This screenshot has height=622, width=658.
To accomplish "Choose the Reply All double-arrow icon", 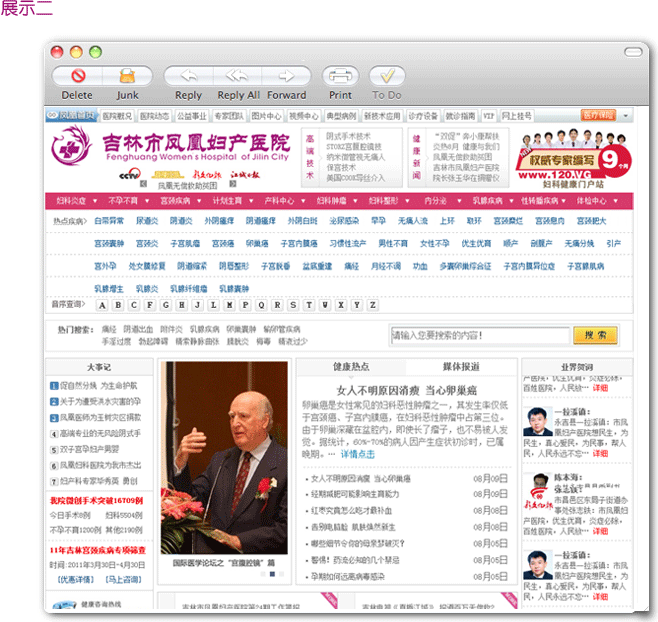I will [237, 76].
